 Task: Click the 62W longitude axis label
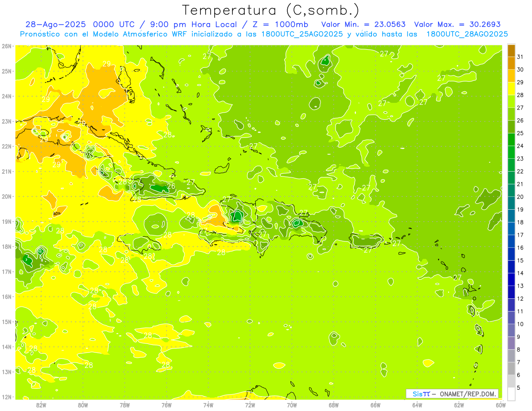[459, 405]
